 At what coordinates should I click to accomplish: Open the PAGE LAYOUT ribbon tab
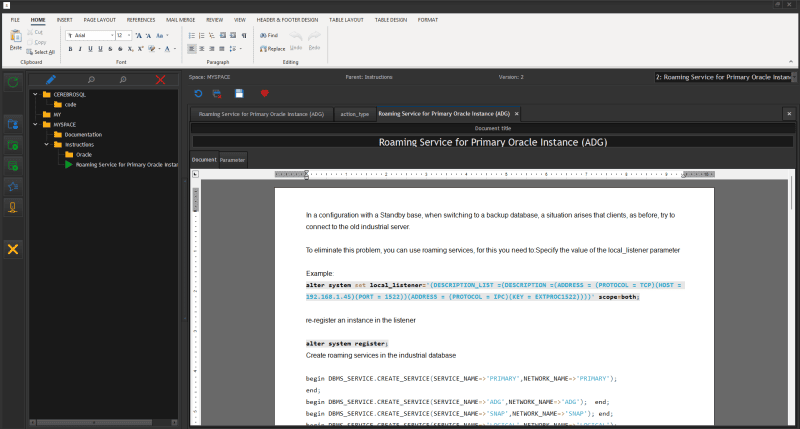(x=99, y=20)
